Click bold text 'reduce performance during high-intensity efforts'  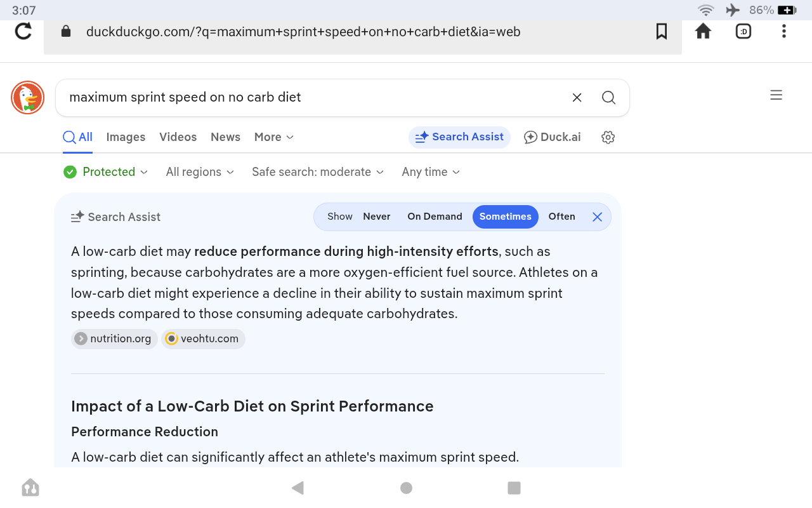point(346,251)
